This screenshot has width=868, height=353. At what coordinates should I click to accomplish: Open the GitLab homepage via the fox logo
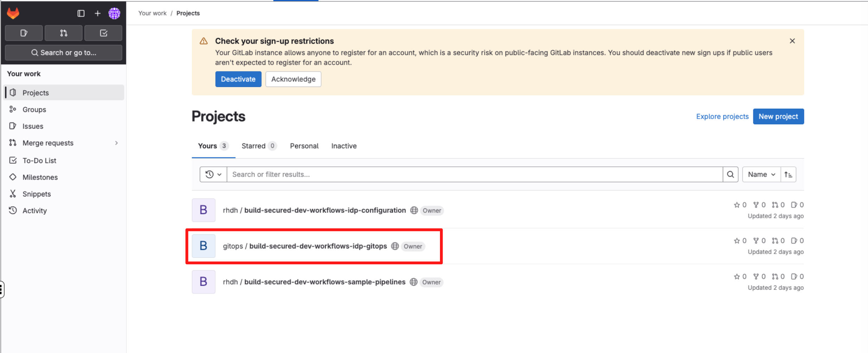click(x=13, y=13)
